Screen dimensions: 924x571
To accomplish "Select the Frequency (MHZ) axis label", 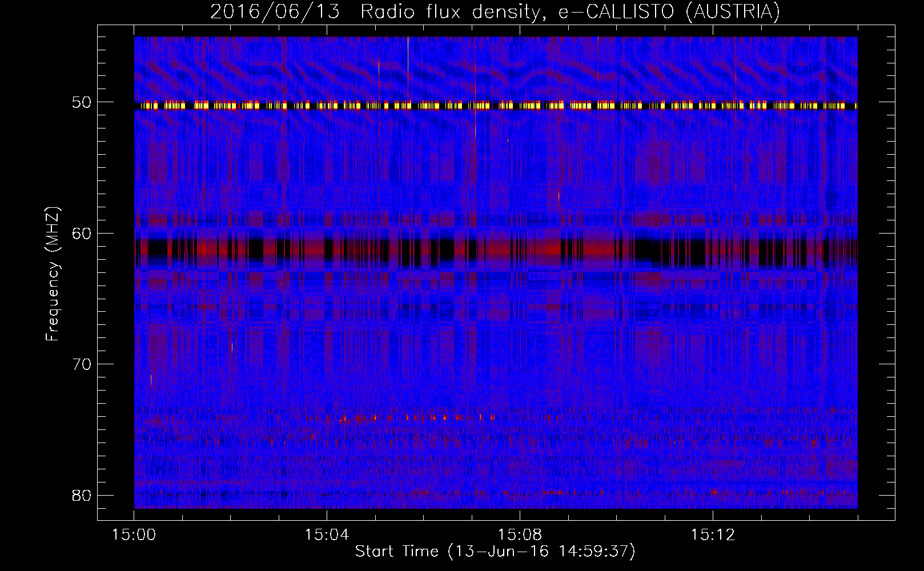I will click(x=53, y=274).
